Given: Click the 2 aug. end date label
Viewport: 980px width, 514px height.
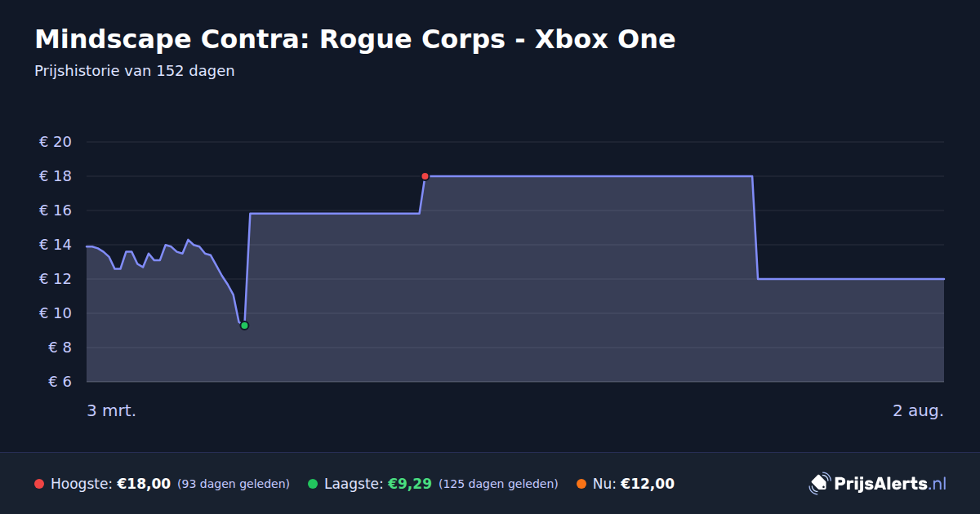Looking at the screenshot, I should [x=918, y=410].
